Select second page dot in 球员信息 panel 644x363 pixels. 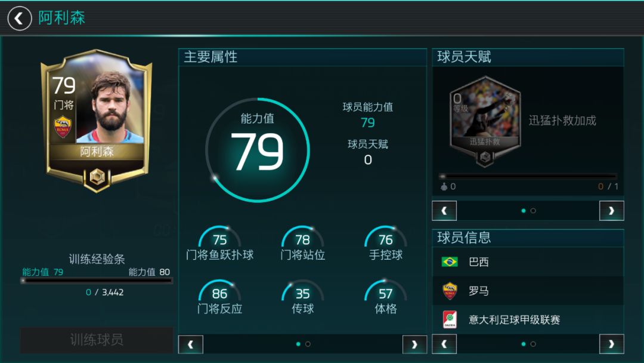coord(533,344)
